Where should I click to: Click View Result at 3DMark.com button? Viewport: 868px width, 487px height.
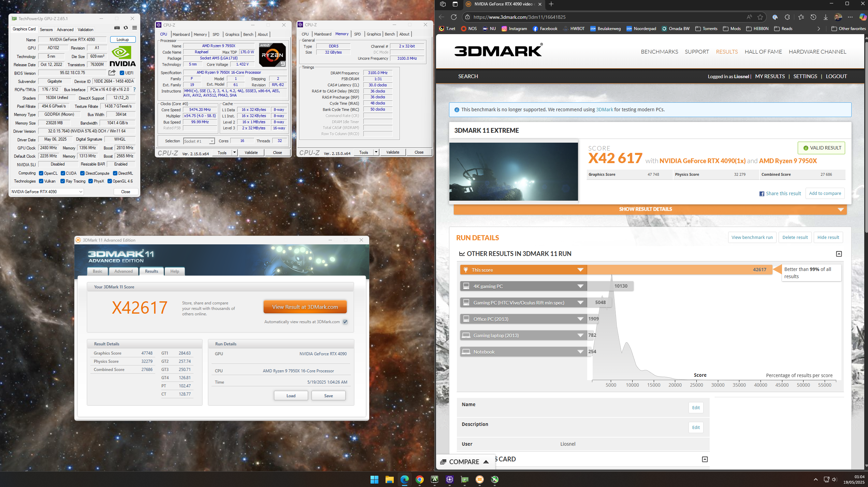coord(305,307)
